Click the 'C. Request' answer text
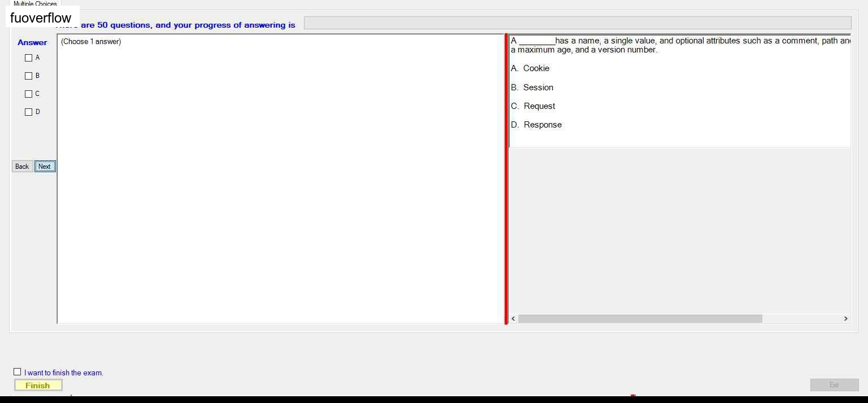The image size is (868, 403). tap(533, 106)
